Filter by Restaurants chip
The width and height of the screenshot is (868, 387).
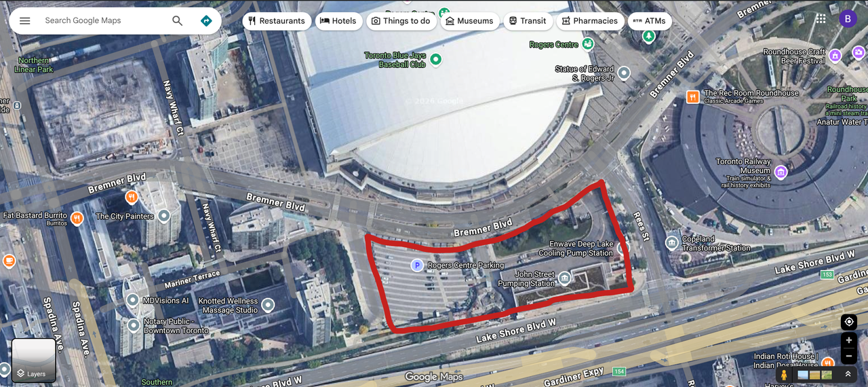point(277,21)
